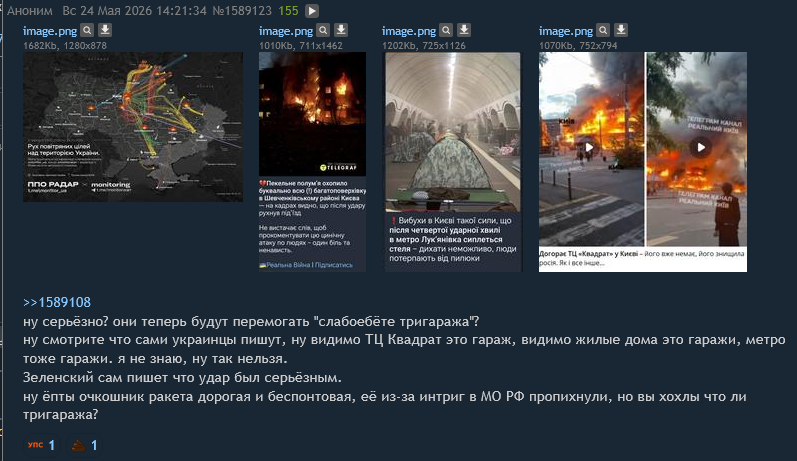The width and height of the screenshot is (797, 461).
Task: Download the first image.png attachment
Action: [105, 30]
